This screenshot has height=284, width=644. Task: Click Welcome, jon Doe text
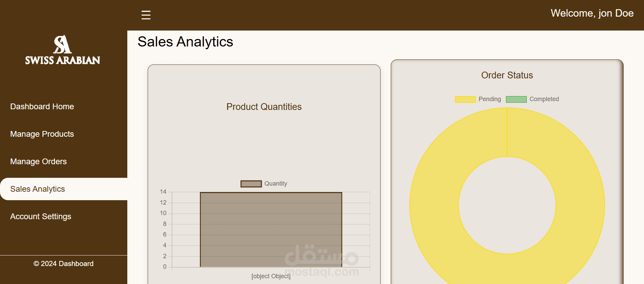pos(592,13)
